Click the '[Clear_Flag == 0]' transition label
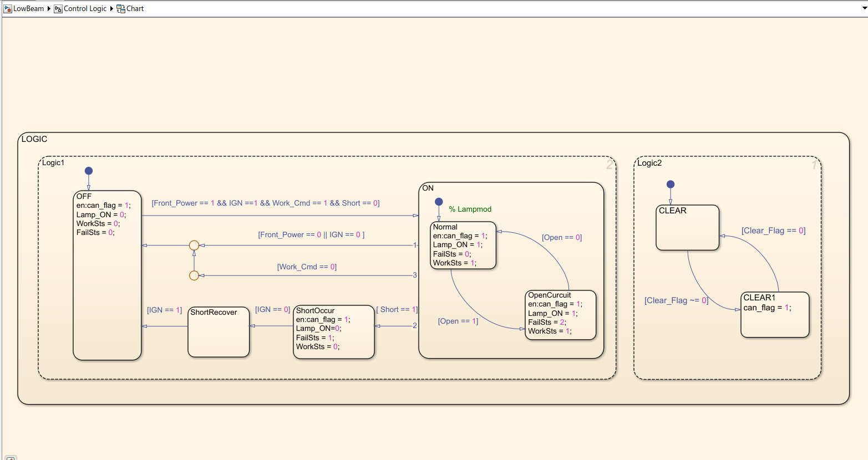868x460 pixels. [774, 231]
